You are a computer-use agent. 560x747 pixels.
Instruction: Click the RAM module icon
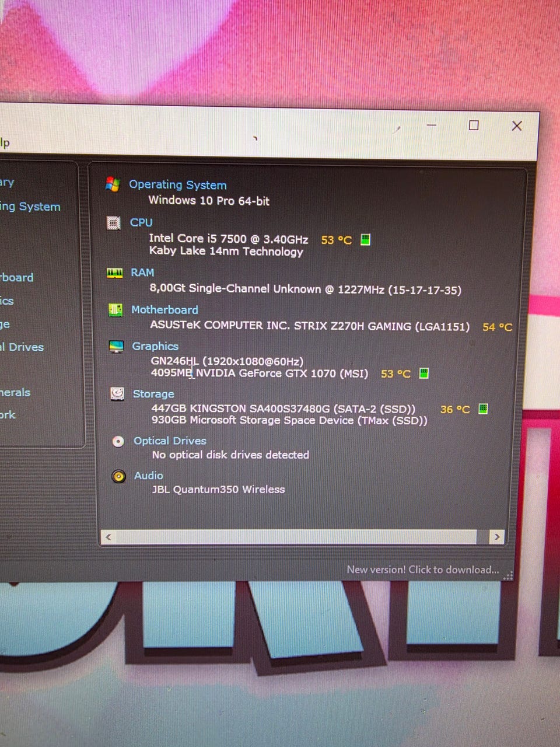coord(115,273)
